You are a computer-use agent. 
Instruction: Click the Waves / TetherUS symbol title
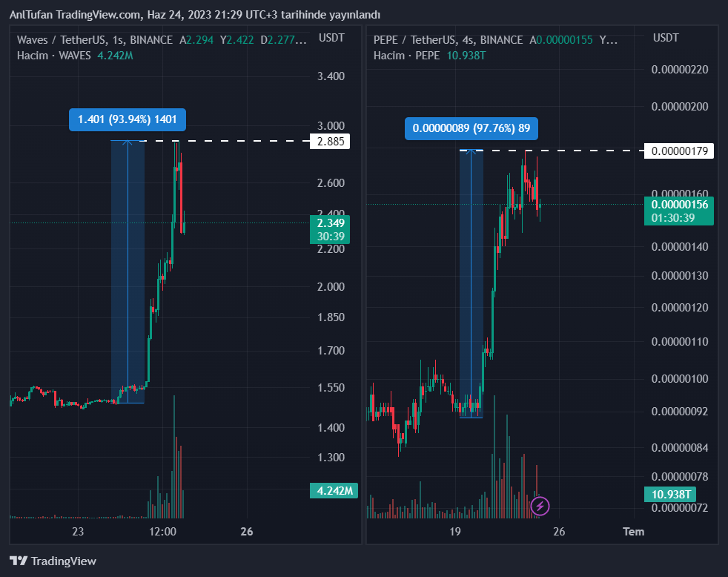(x=62, y=39)
